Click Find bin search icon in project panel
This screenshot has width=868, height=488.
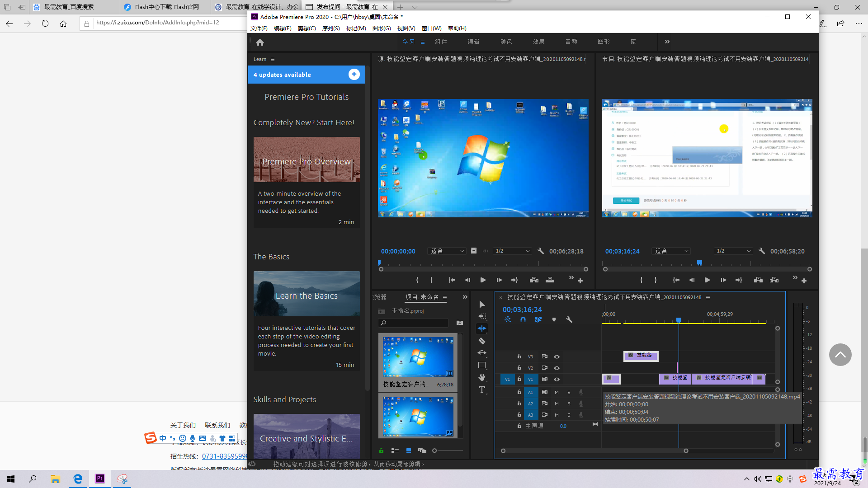click(x=459, y=323)
